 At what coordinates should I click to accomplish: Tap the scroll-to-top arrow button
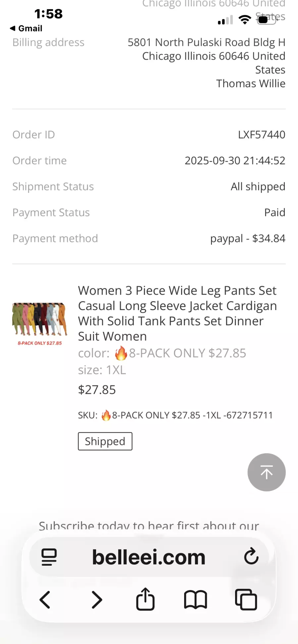267,472
